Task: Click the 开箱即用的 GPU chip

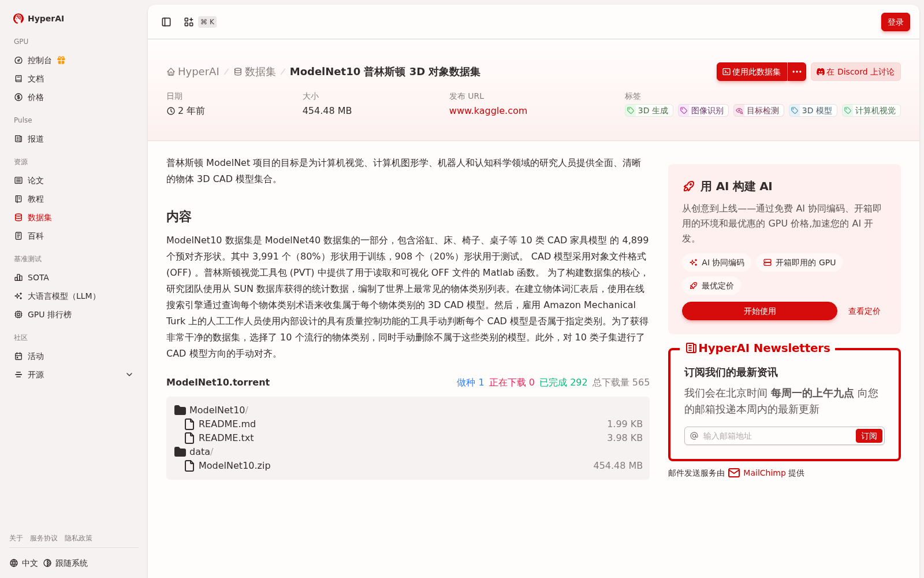Action: 799,262
